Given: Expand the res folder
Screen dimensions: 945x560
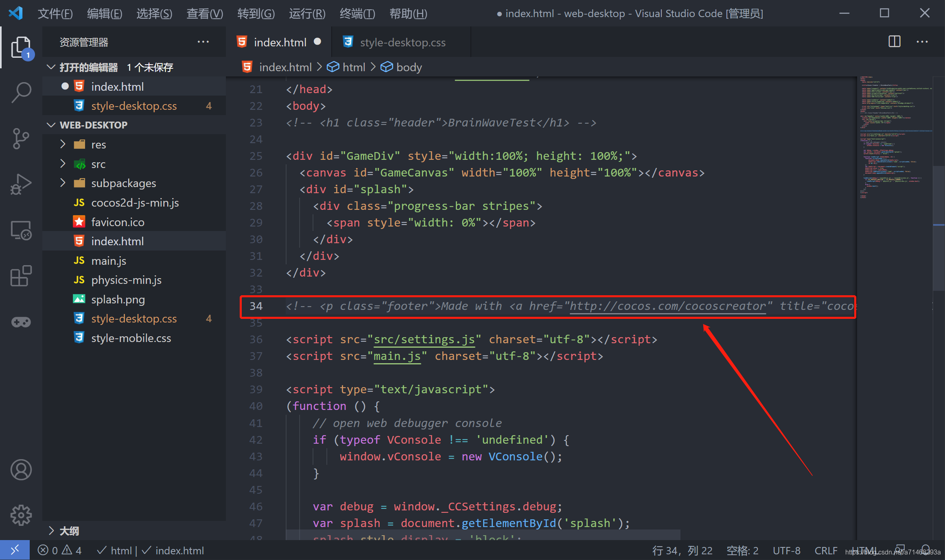Looking at the screenshot, I should [98, 145].
